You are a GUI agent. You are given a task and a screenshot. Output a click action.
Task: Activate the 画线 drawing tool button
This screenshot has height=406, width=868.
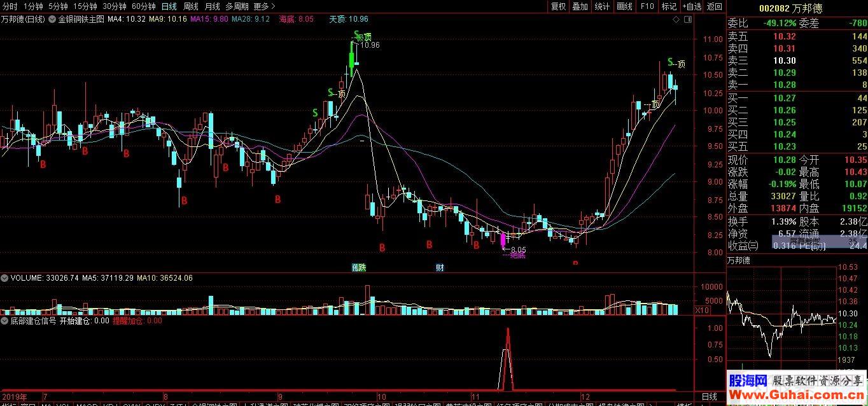[x=624, y=6]
